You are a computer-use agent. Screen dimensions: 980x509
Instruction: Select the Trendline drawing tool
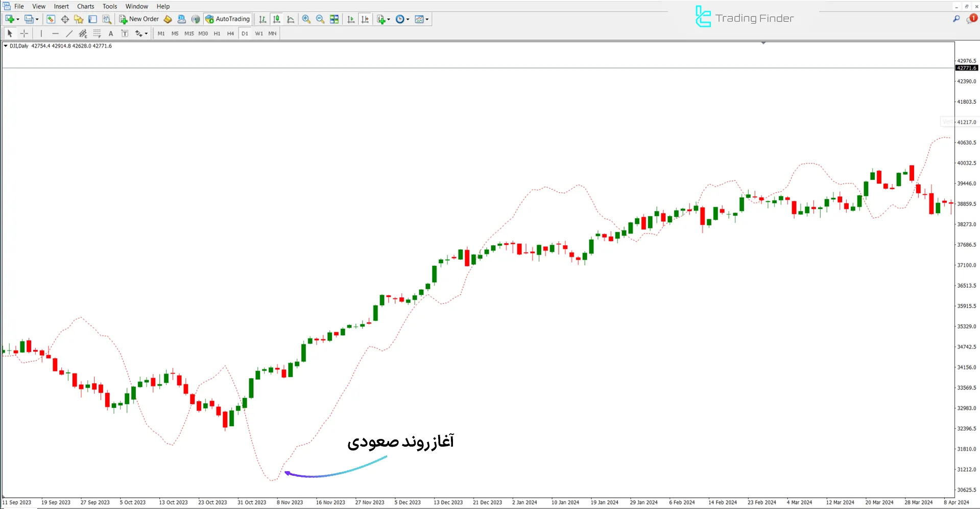tap(69, 33)
